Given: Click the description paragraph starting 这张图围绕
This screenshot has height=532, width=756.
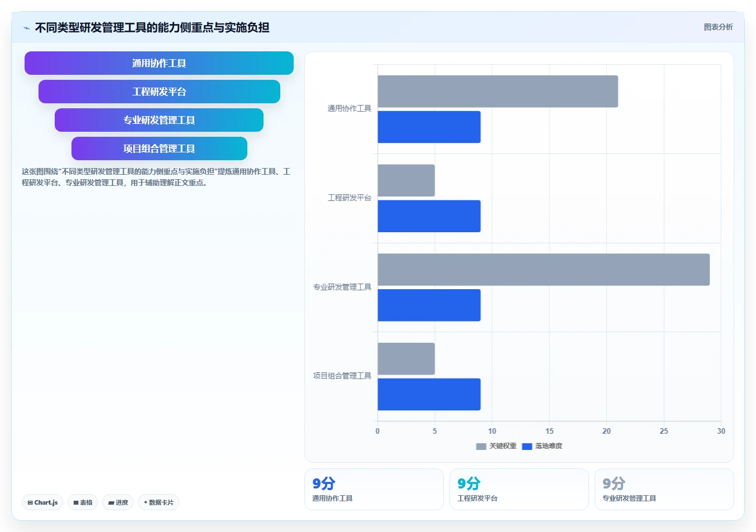Looking at the screenshot, I should 156,177.
